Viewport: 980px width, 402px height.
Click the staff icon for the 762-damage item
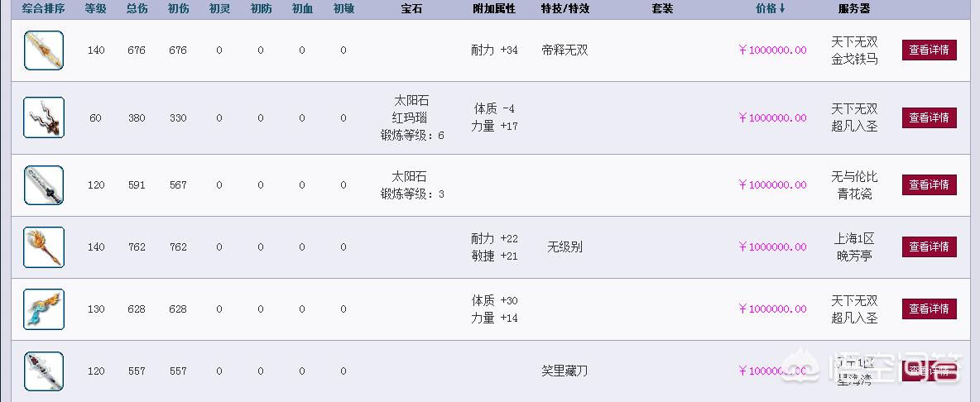(x=44, y=247)
